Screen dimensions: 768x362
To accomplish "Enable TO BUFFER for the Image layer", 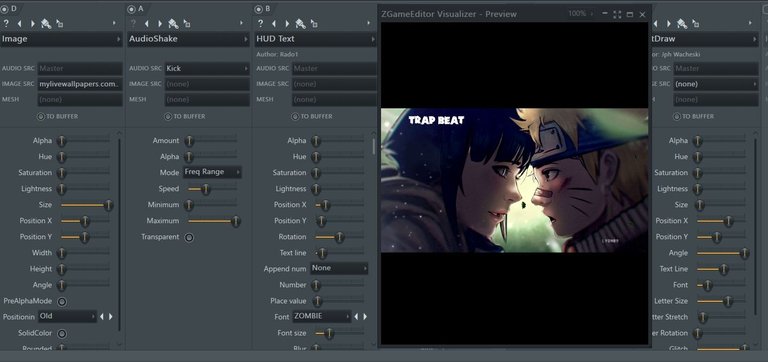I will (x=41, y=117).
